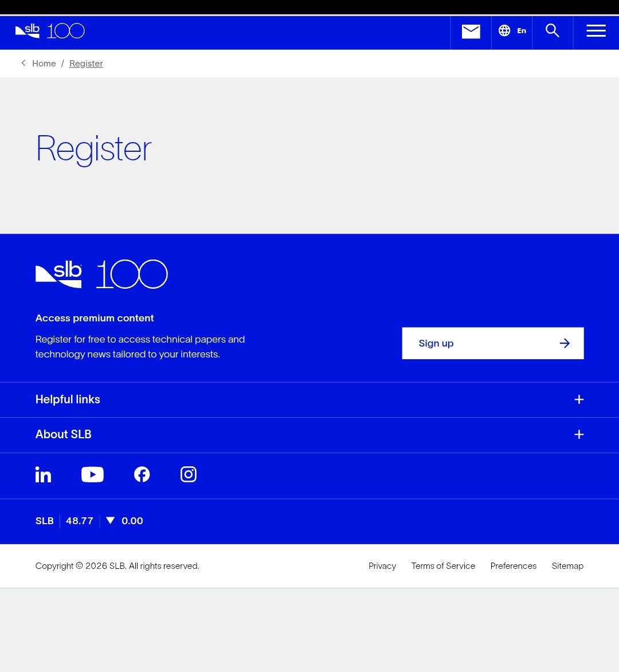This screenshot has height=672, width=619.
Task: Click the plus icon next to Helpful links
Action: pyautogui.click(x=579, y=399)
